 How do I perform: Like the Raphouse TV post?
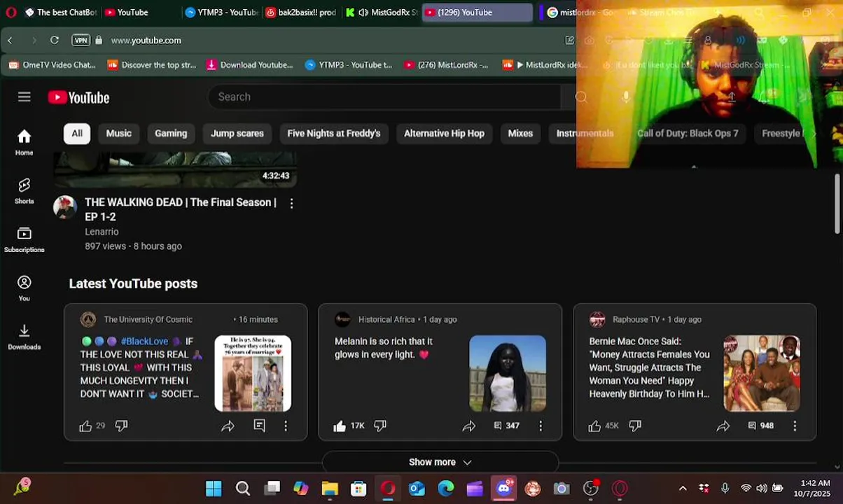click(x=594, y=426)
